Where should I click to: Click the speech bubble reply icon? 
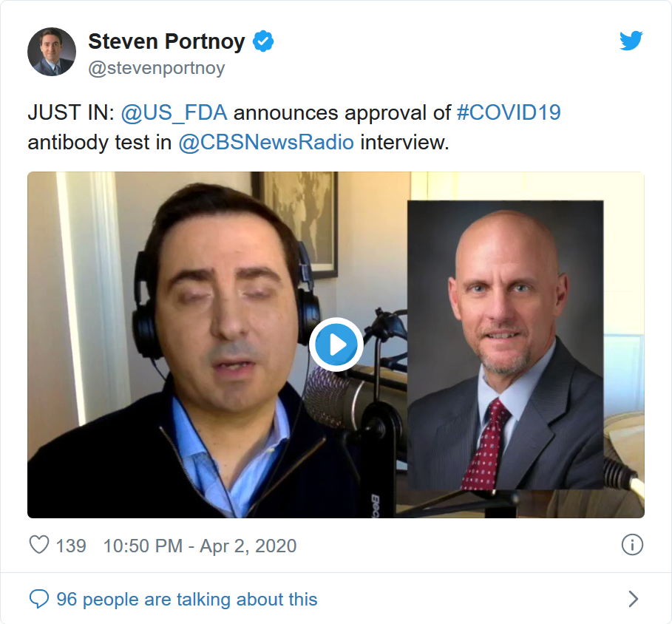(x=39, y=598)
